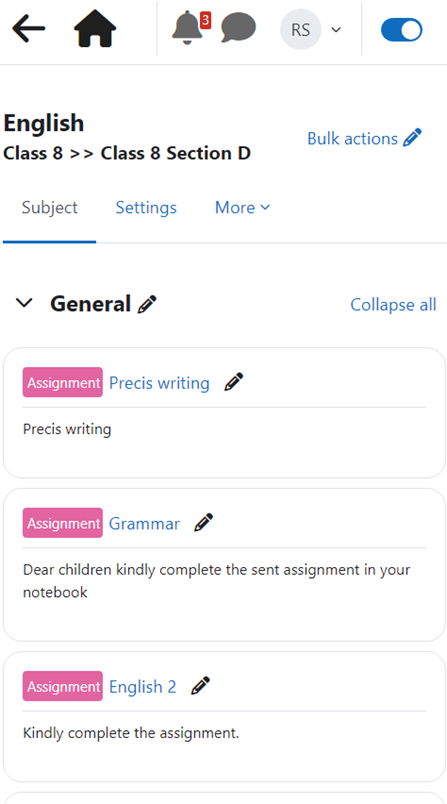Viewport: 447px width, 804px height.
Task: Edit General section title pencil icon
Action: pos(147,304)
